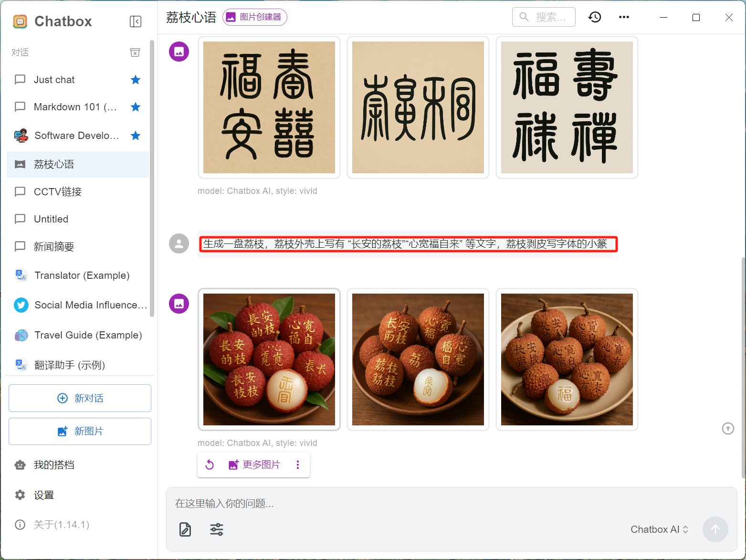Open the history clock icon
Screen dimensions: 746x560
tap(595, 17)
